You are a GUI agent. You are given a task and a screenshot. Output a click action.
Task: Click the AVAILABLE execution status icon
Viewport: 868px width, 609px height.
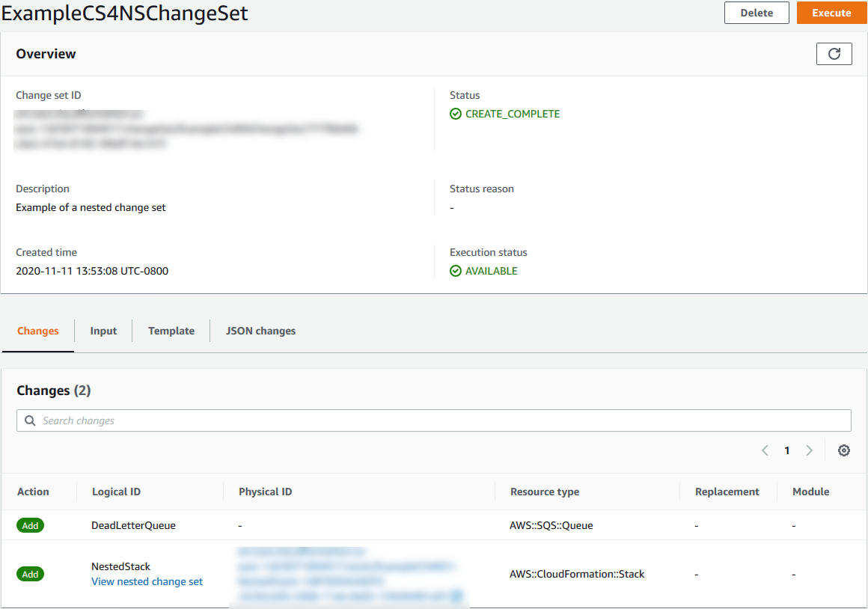click(455, 272)
